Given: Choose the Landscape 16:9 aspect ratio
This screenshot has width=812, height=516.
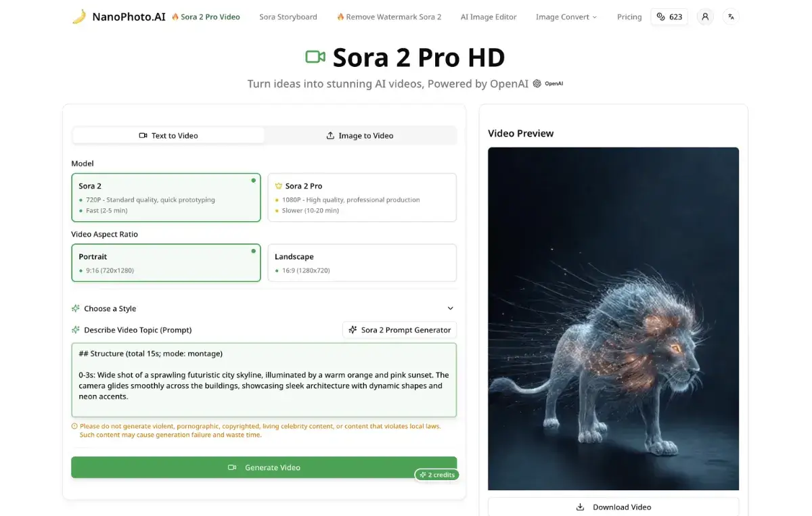Looking at the screenshot, I should pyautogui.click(x=362, y=263).
